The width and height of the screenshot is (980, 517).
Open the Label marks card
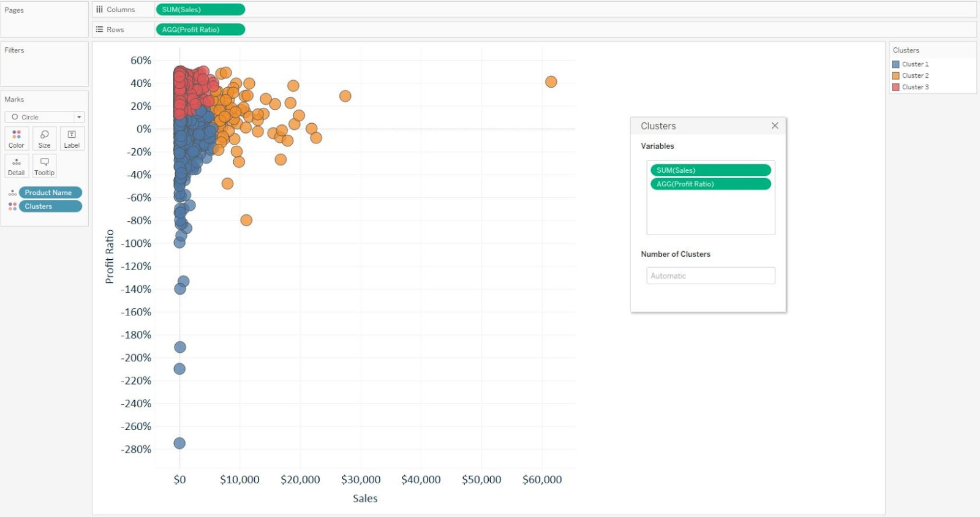click(x=72, y=138)
